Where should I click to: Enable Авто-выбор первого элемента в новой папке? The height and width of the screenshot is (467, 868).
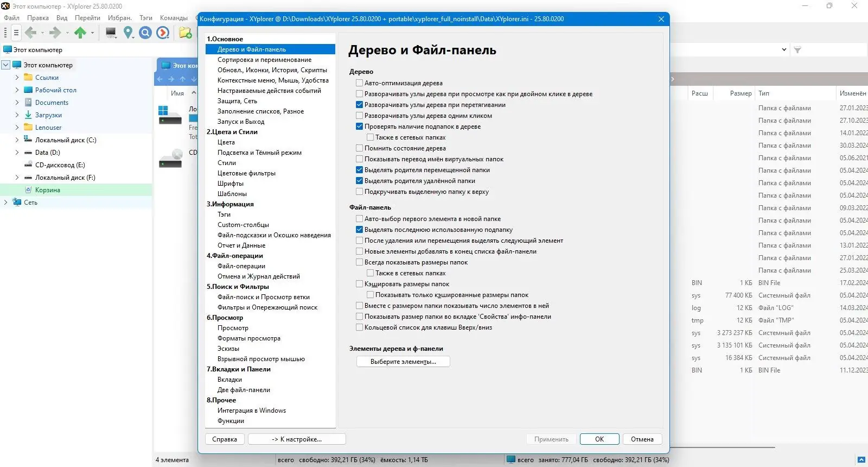coord(359,219)
